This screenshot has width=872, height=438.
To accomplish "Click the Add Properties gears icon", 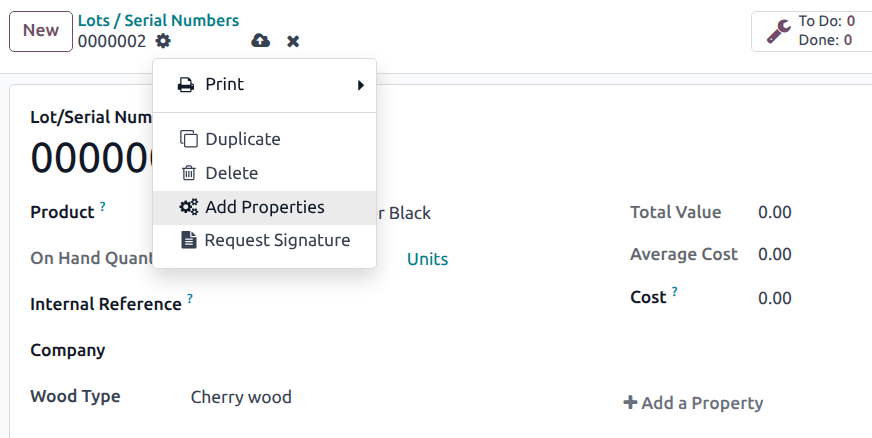I will (x=188, y=207).
